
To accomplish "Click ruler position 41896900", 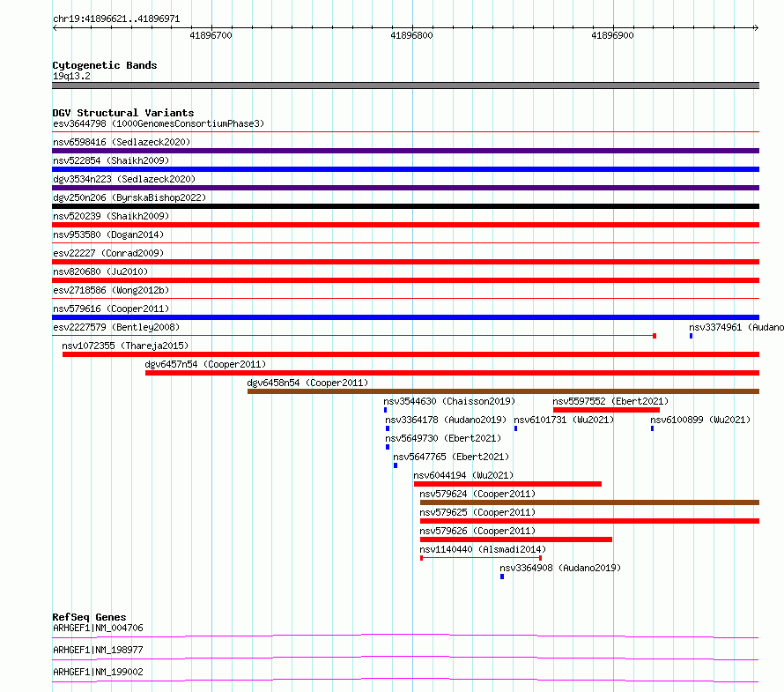I will tap(612, 35).
